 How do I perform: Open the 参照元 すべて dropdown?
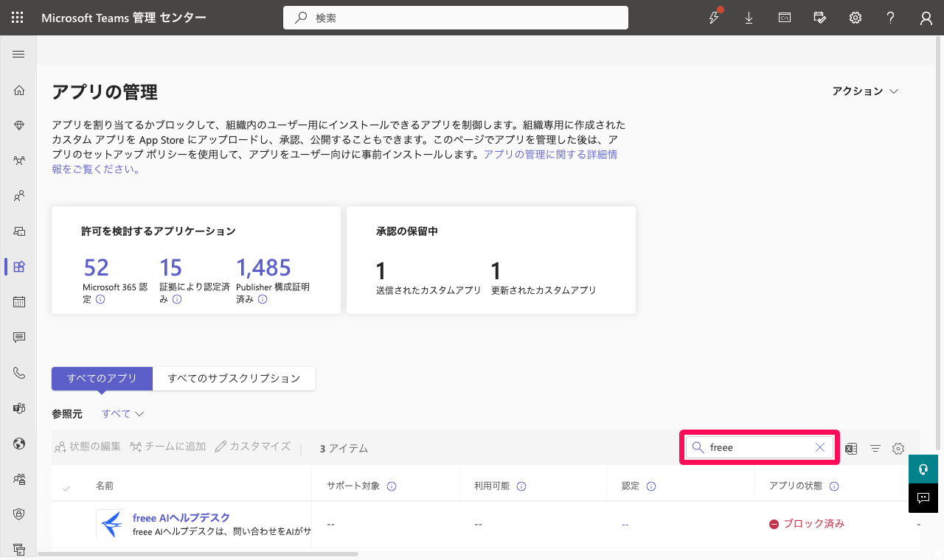(122, 414)
